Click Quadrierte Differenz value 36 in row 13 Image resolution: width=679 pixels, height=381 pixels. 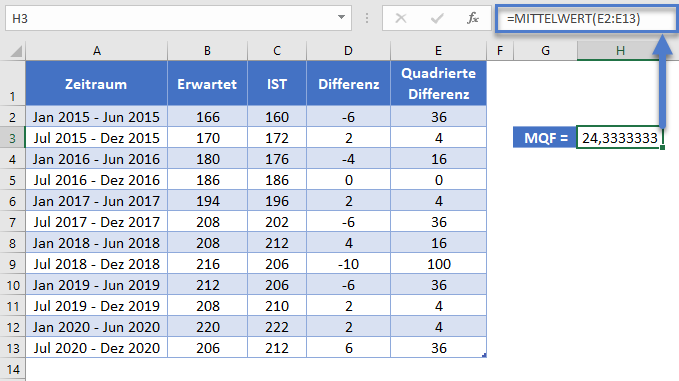[x=438, y=348]
